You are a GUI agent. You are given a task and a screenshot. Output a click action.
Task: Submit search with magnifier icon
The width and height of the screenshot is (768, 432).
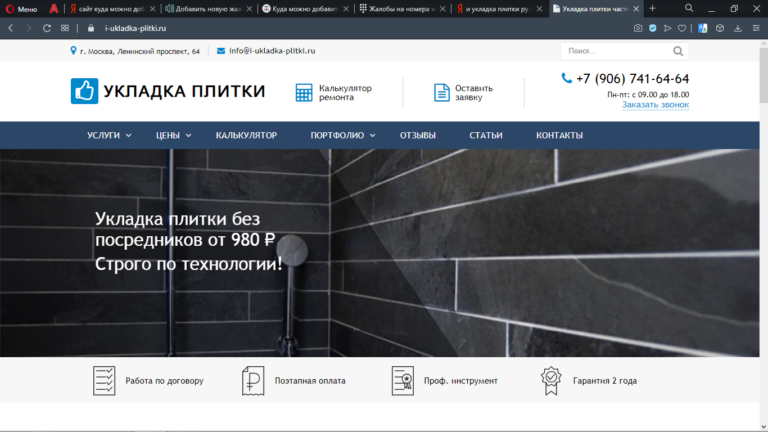tap(678, 51)
